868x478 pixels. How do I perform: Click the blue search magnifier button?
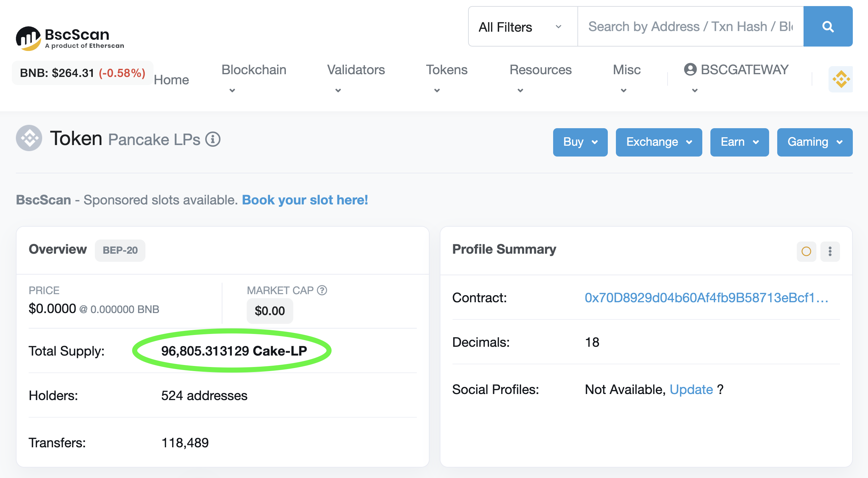828,26
